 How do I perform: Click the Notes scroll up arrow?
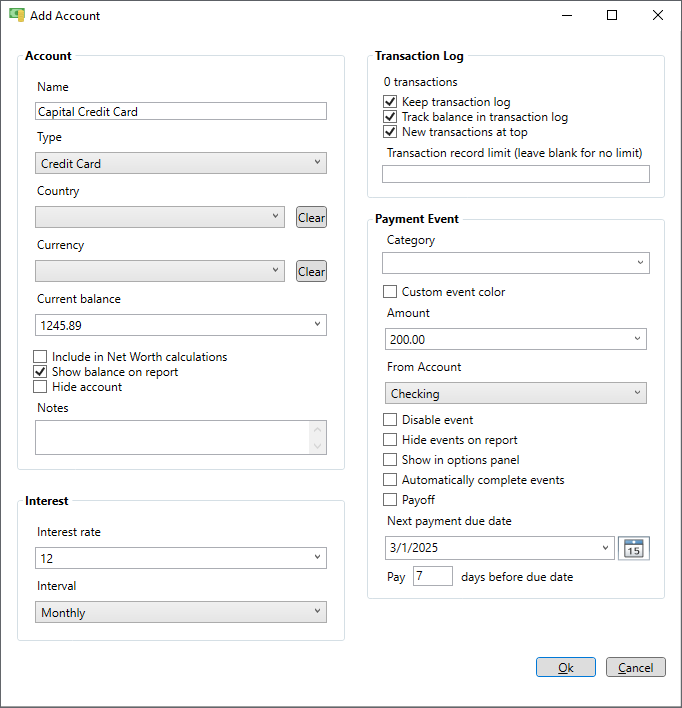point(318,429)
